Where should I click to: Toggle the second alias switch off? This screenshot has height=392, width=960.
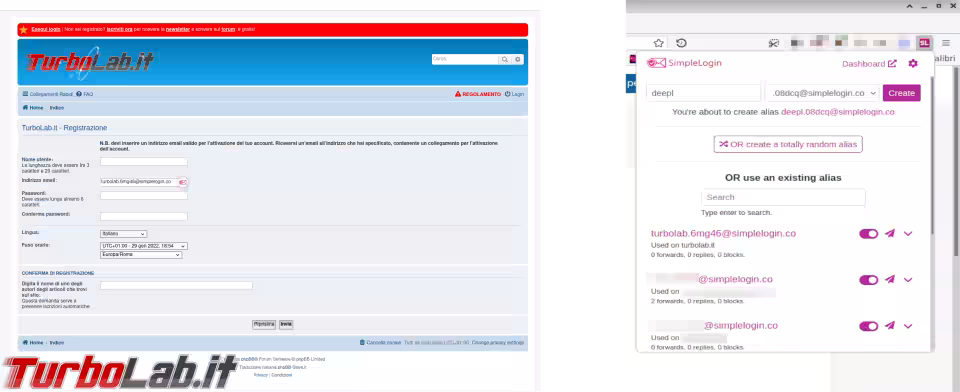click(869, 280)
